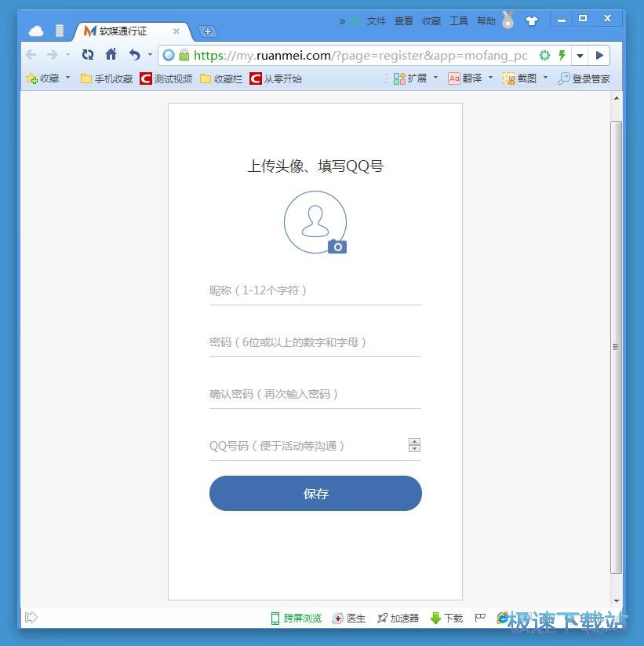Click the mobile phone icon beside tabs
This screenshot has height=646, width=644.
point(60,31)
